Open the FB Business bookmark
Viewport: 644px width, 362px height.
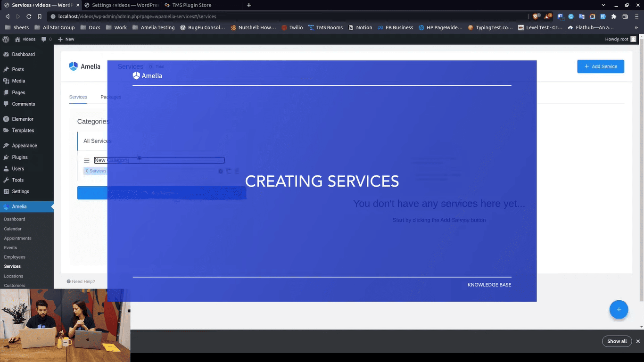point(395,27)
